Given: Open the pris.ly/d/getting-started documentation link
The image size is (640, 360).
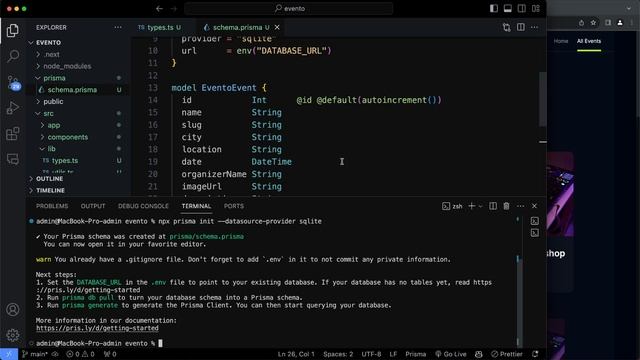Looking at the screenshot, I should pyautogui.click(x=97, y=328).
